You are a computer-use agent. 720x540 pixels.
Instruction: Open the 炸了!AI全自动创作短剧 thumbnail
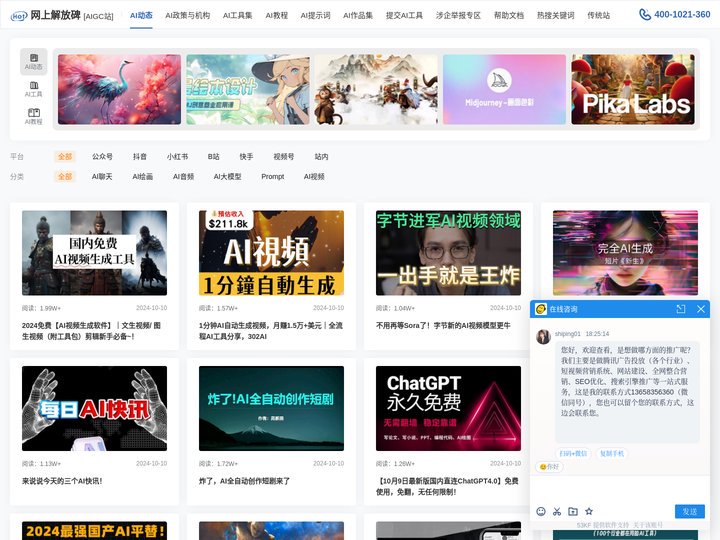click(271, 408)
